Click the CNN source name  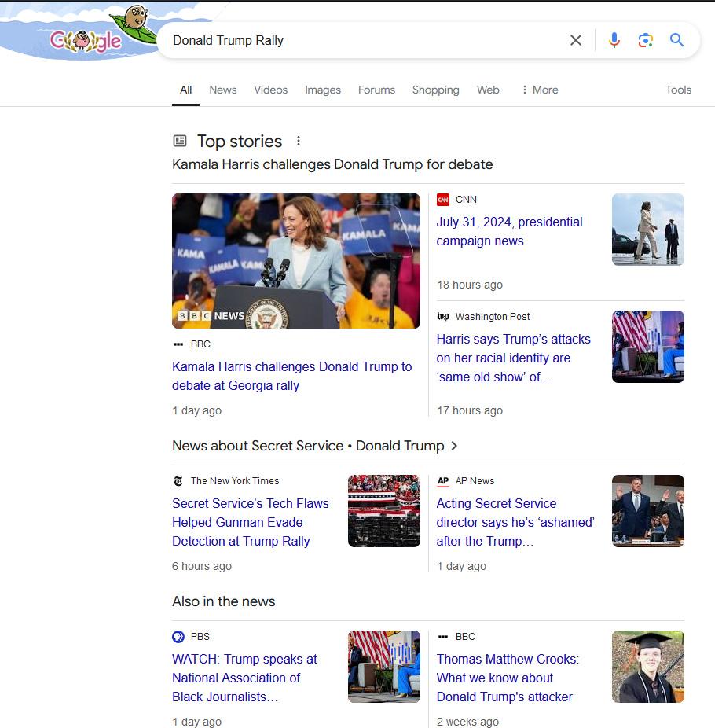click(466, 200)
